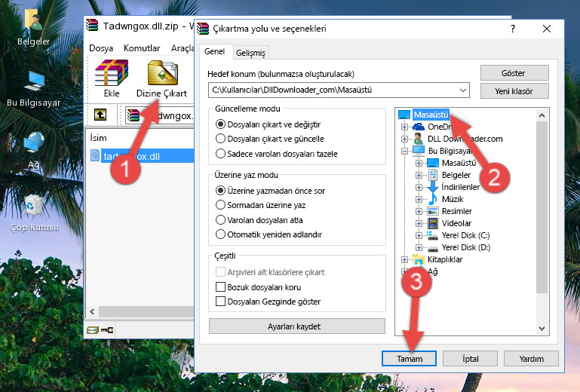Viewport: 580px width, 392px height.
Task: Select Sadece varolan dosyaları tazele option
Action: [x=220, y=154]
